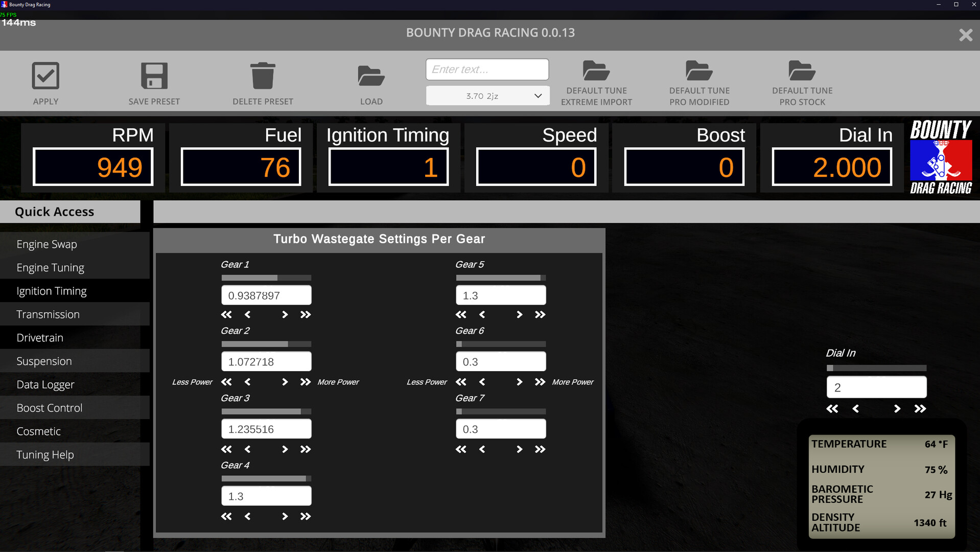Open the 3.70 2jz preset dropdown

(487, 96)
